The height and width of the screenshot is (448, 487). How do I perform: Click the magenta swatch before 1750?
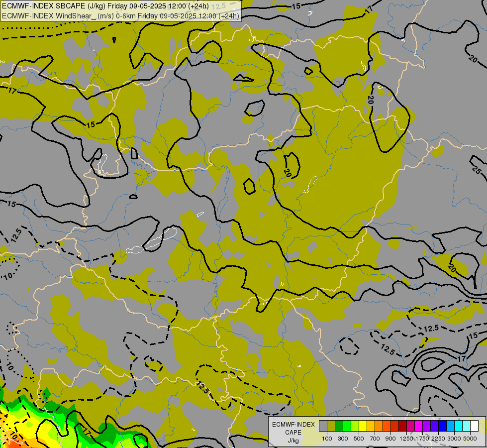[419, 426]
